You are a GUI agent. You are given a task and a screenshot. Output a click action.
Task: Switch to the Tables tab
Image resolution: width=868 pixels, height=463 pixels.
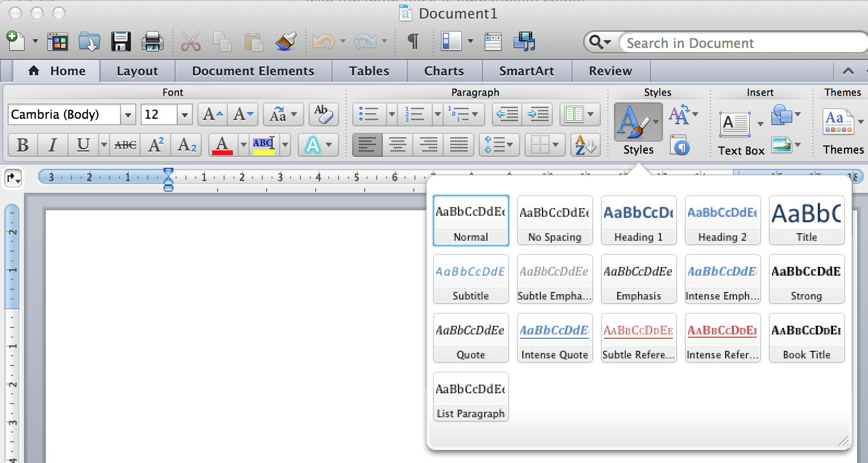(369, 71)
